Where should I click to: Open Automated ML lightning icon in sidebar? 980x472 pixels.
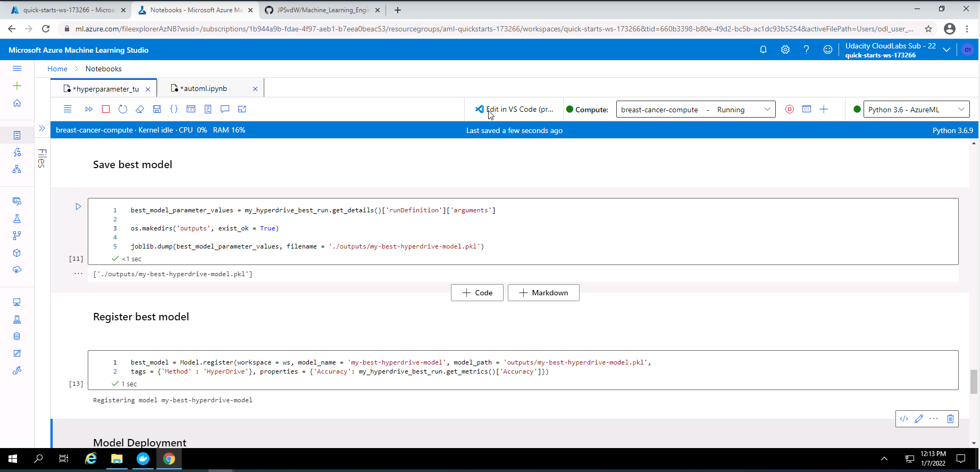coord(17,152)
